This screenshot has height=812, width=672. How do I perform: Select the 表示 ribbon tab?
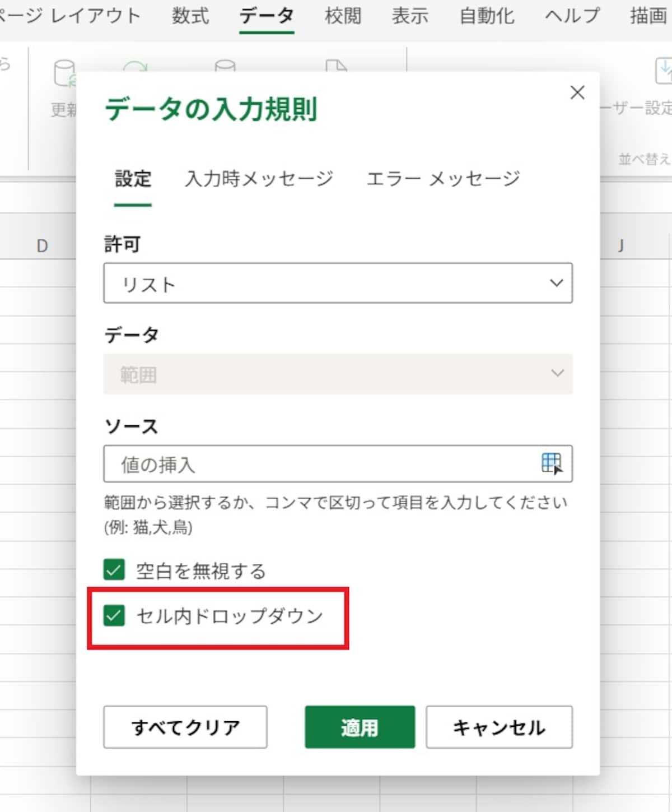[410, 16]
